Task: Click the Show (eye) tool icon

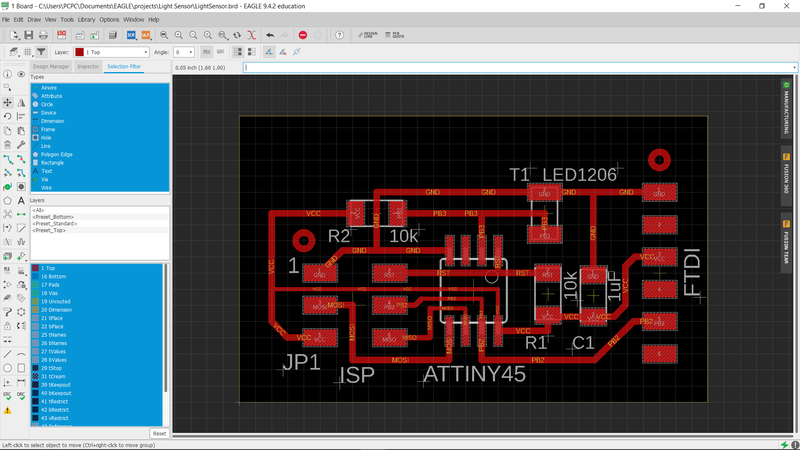Action: pyautogui.click(x=21, y=74)
